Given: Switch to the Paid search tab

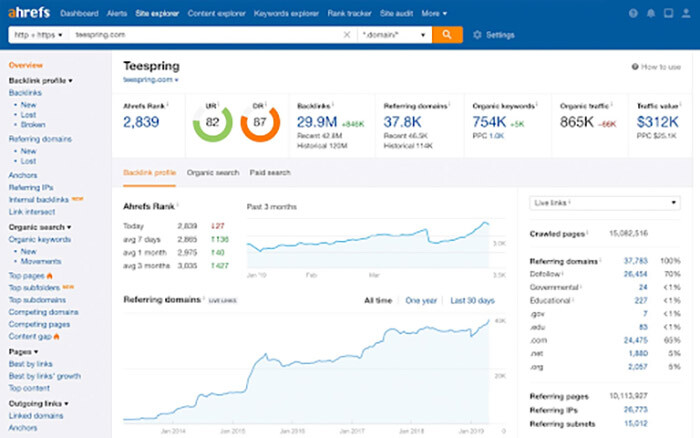Looking at the screenshot, I should pyautogui.click(x=270, y=172).
